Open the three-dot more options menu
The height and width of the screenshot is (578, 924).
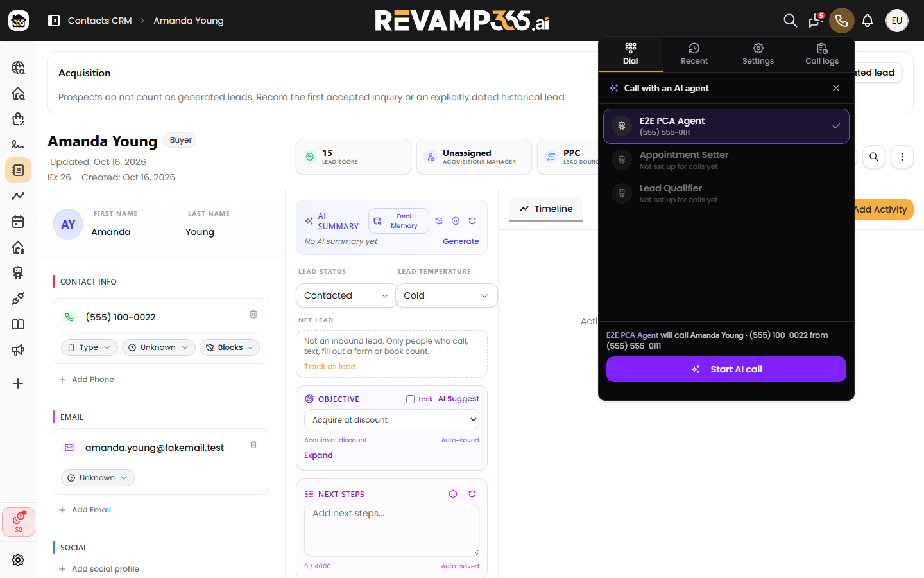(x=902, y=157)
